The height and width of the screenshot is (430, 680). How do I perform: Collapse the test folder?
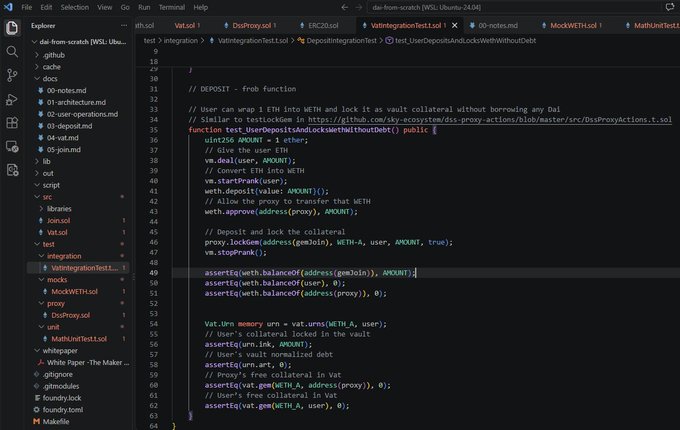(78, 244)
